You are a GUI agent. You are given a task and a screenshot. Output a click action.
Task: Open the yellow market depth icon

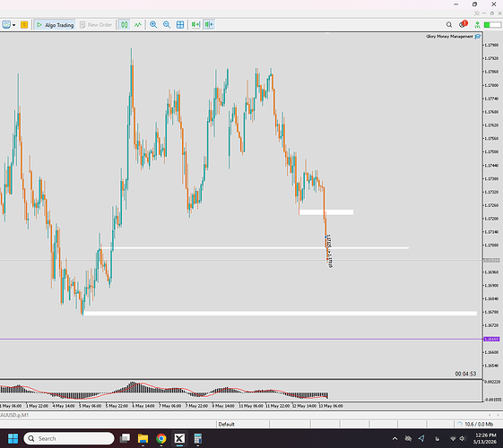point(24,25)
